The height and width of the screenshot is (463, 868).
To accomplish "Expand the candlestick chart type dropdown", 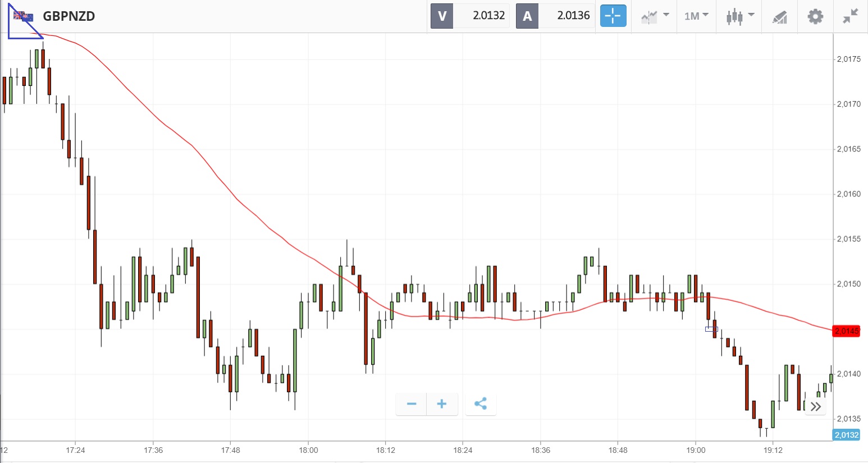I will (740, 16).
